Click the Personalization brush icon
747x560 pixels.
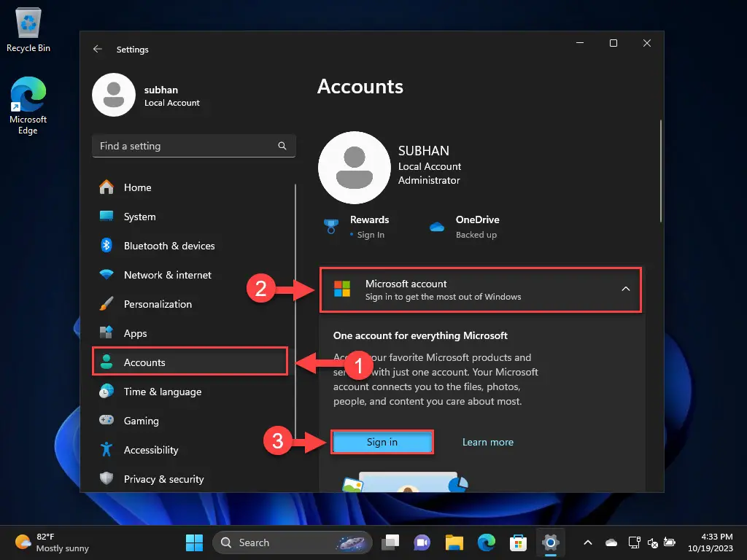click(107, 304)
